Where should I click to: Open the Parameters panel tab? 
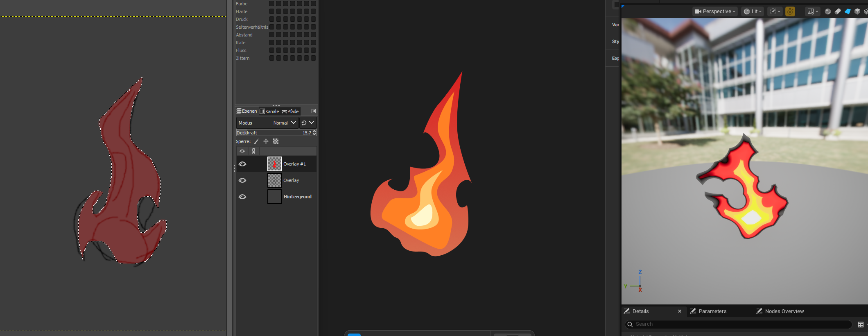tap(712, 311)
